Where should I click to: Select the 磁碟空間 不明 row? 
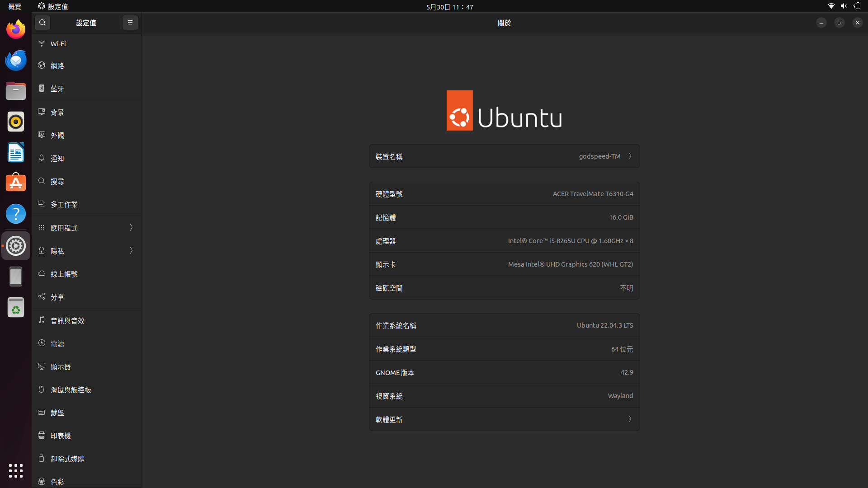click(x=505, y=288)
